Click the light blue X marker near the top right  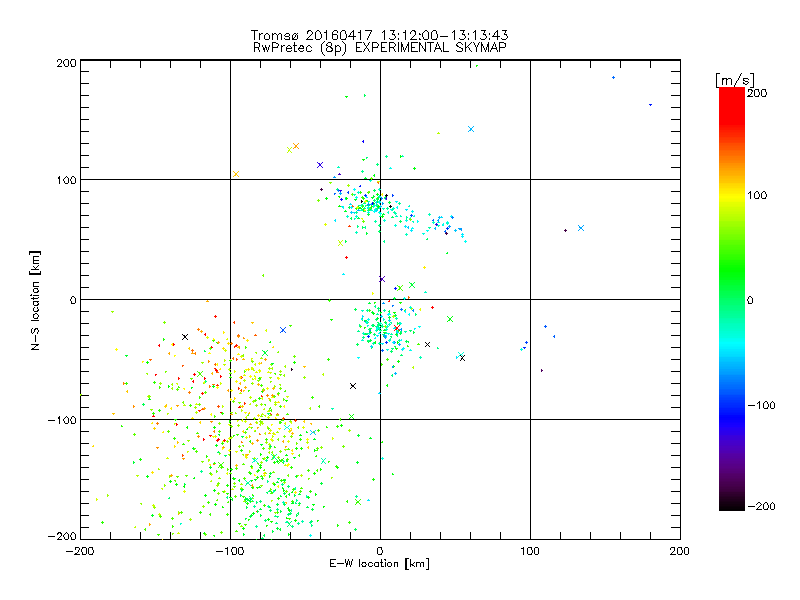(471, 129)
